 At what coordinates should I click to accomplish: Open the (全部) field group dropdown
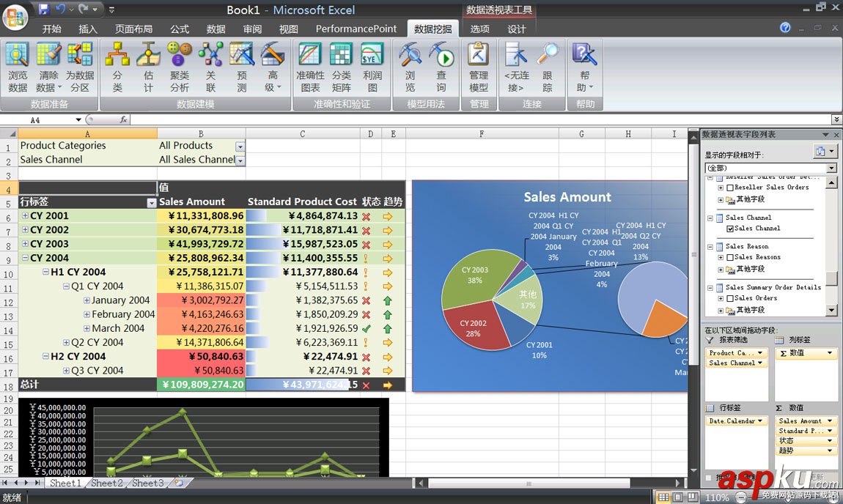pyautogui.click(x=832, y=168)
